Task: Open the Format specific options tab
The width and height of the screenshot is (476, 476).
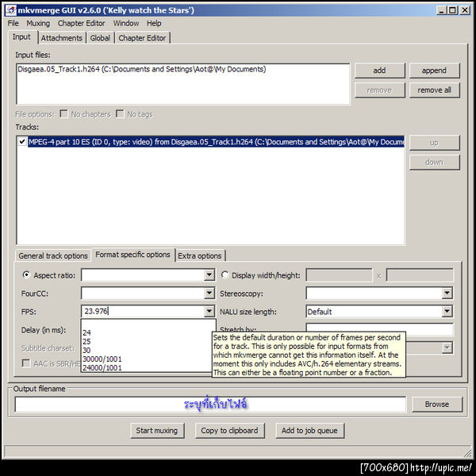Action: [133, 255]
